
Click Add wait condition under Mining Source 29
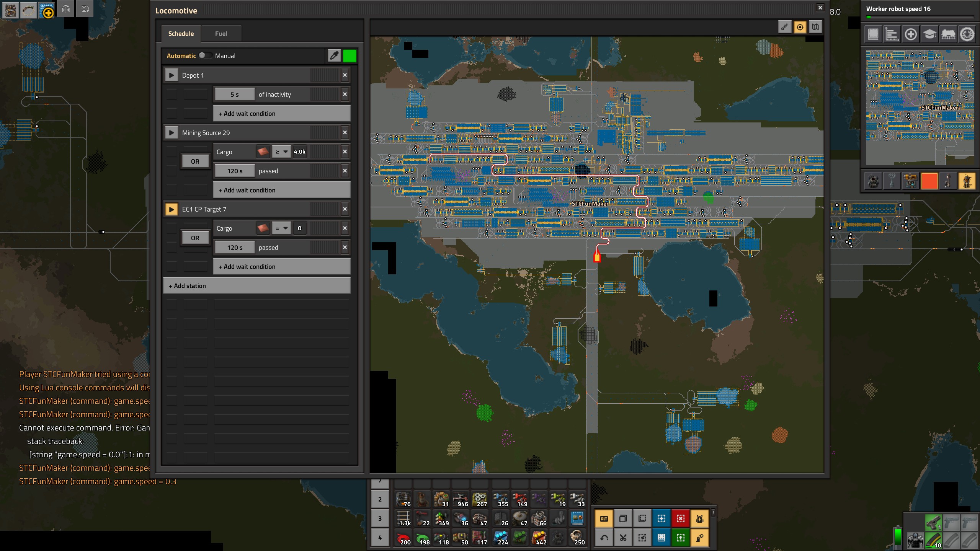pyautogui.click(x=281, y=190)
